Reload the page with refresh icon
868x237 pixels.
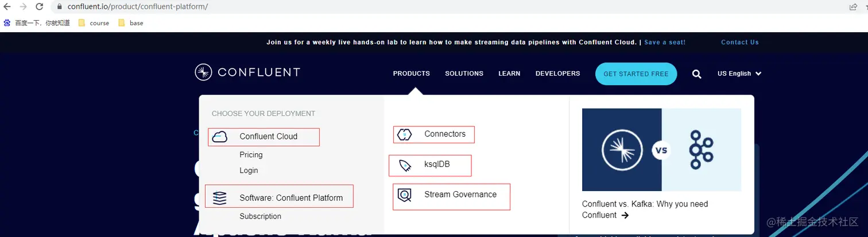(x=40, y=6)
